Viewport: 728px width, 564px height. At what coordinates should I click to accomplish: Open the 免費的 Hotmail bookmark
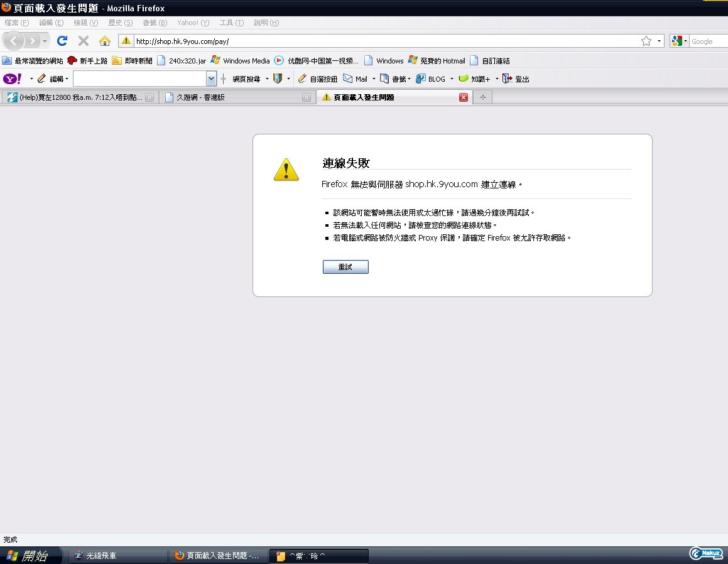tap(437, 61)
